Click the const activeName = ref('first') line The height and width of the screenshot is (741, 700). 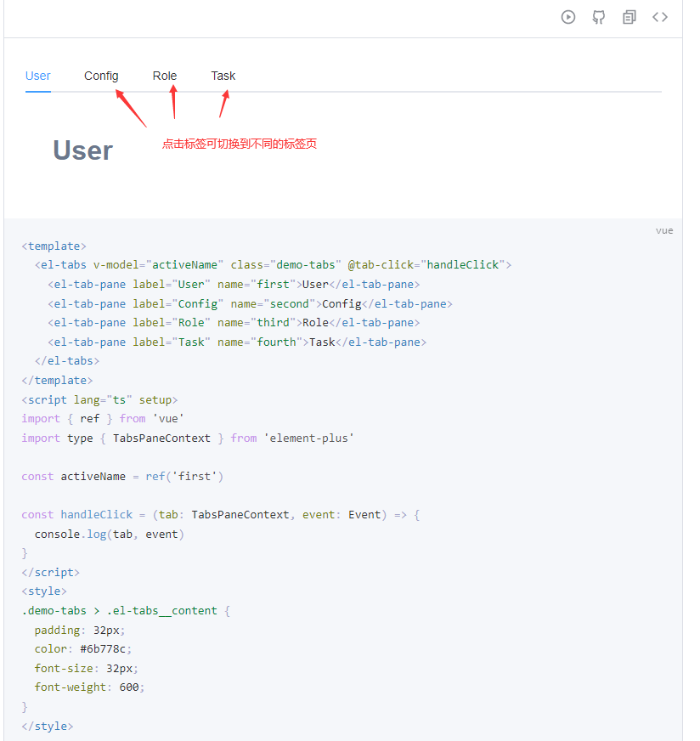122,477
